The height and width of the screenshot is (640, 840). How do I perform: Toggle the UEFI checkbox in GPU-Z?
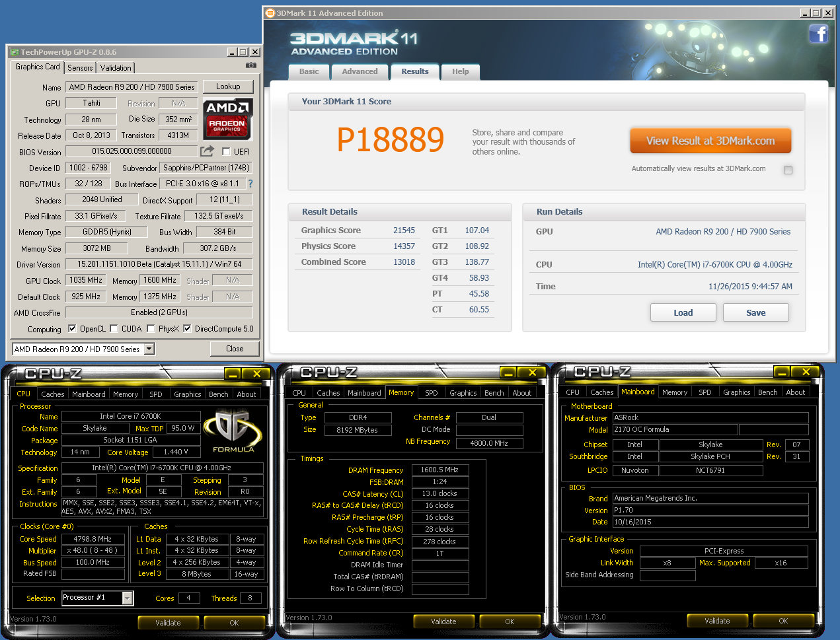[226, 151]
